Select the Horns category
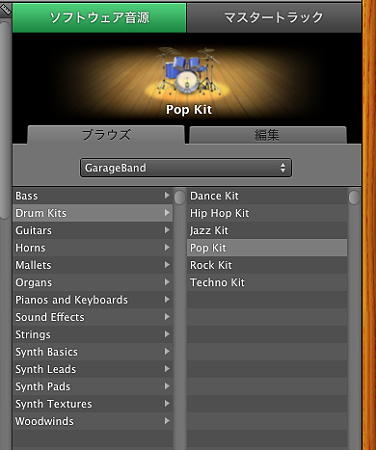This screenshot has height=450, width=376. [x=93, y=248]
